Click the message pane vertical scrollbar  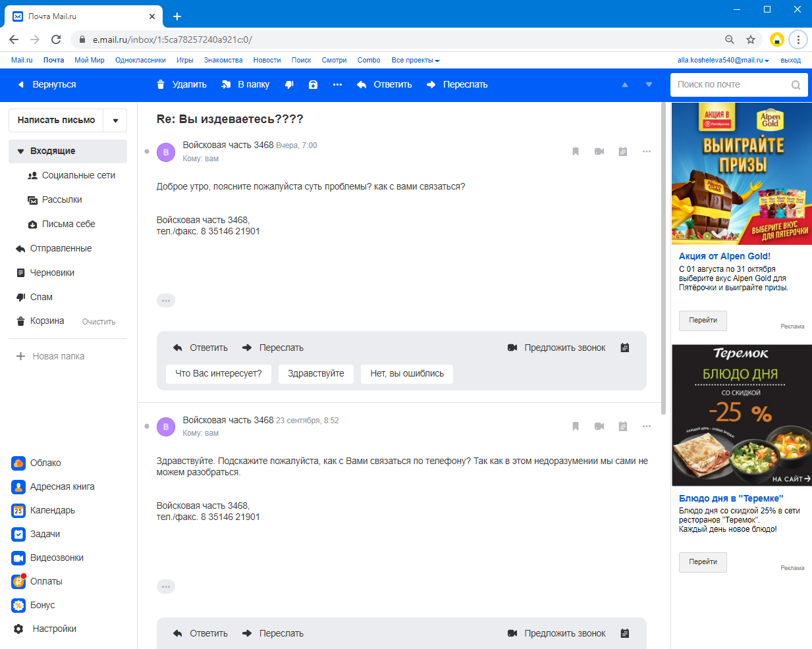663,260
